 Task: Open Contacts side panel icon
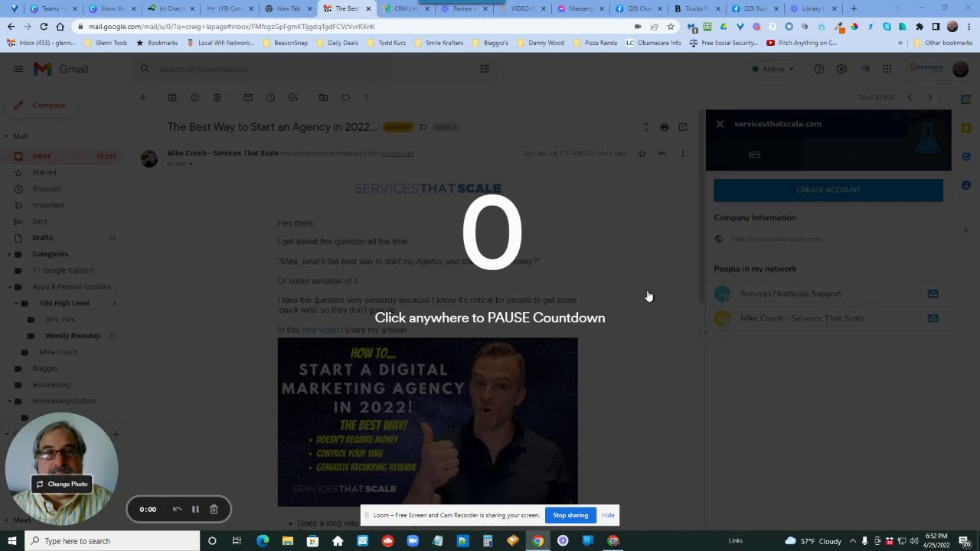[966, 185]
